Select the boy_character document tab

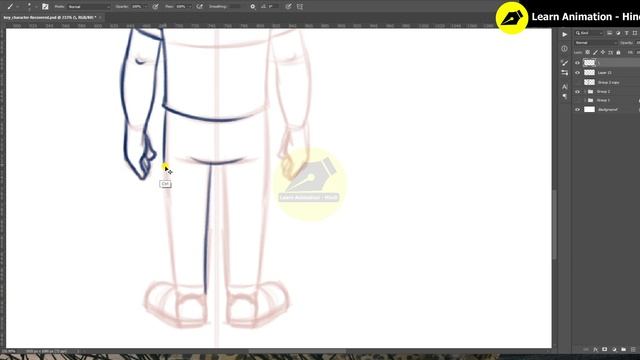(x=50, y=18)
